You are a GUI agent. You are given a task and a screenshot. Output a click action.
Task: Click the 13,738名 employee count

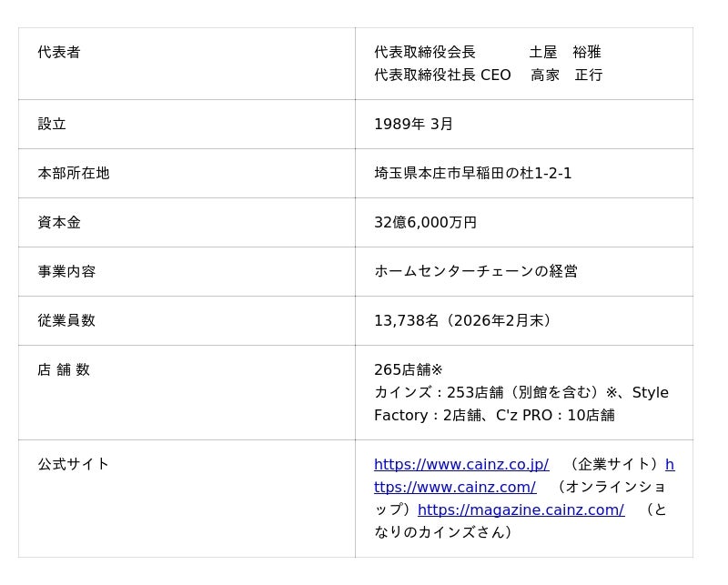pyautogui.click(x=406, y=320)
